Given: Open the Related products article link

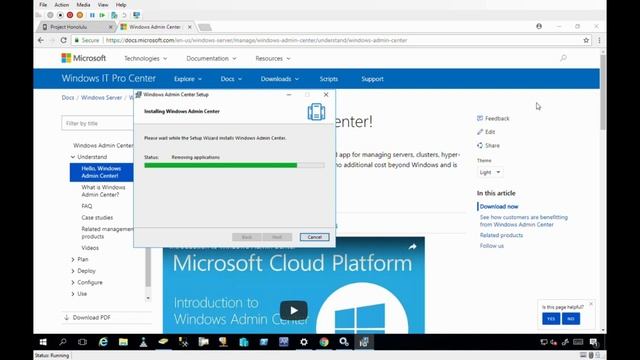Looking at the screenshot, I should coord(501,235).
